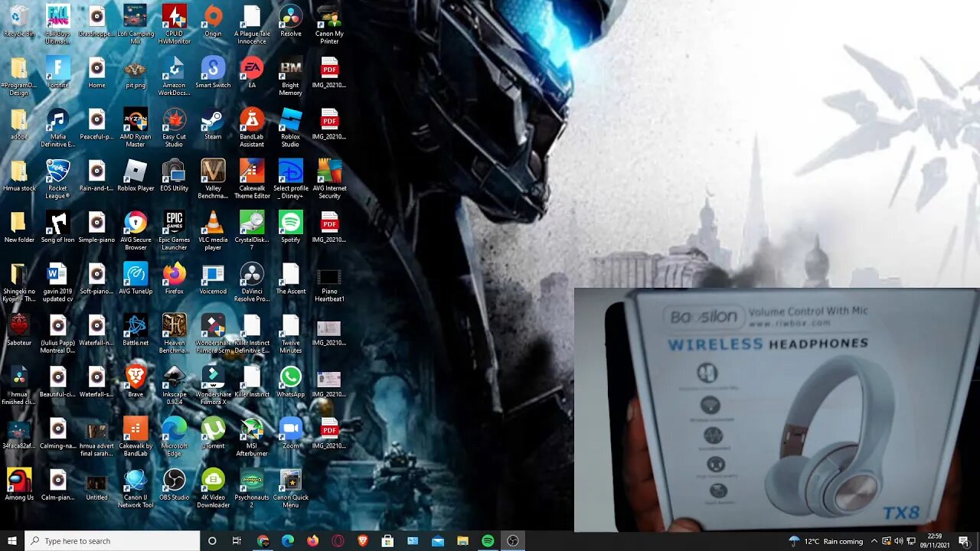Launch the Brave browser desktop icon

click(136, 381)
